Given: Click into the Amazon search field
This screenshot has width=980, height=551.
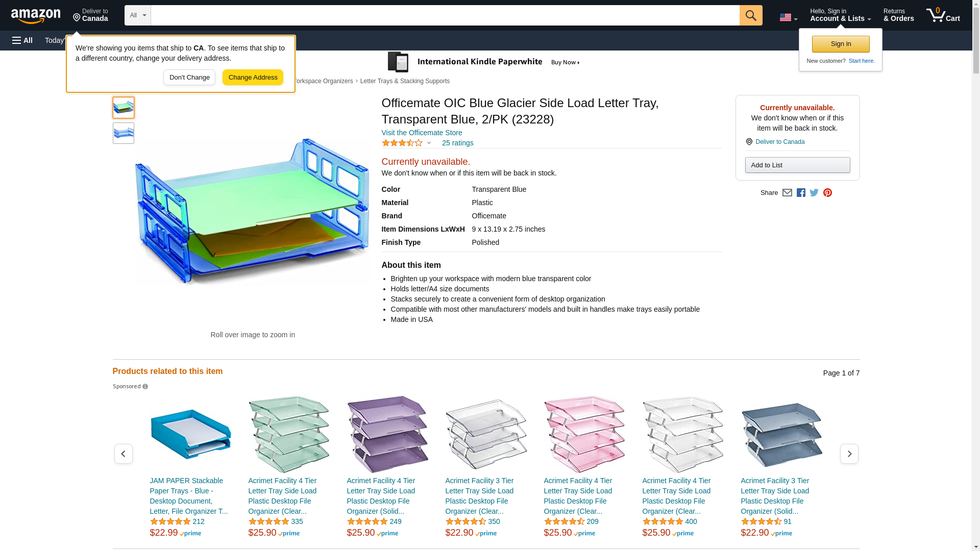Looking at the screenshot, I should (445, 15).
